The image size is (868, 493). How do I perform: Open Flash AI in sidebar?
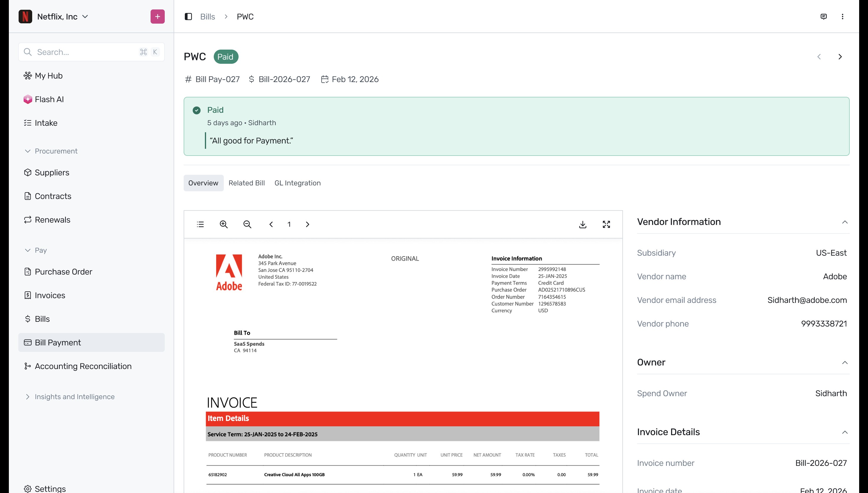pos(92,99)
